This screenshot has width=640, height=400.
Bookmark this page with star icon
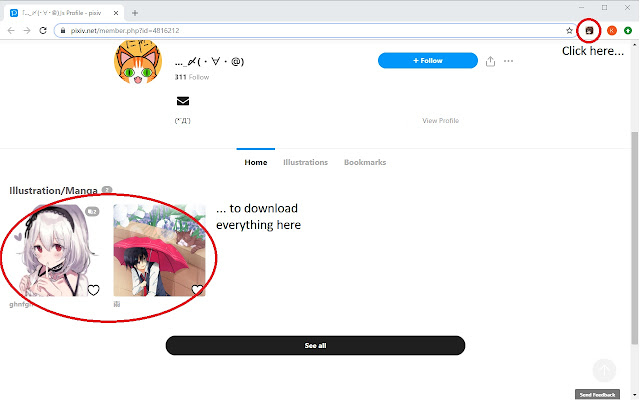coord(569,31)
